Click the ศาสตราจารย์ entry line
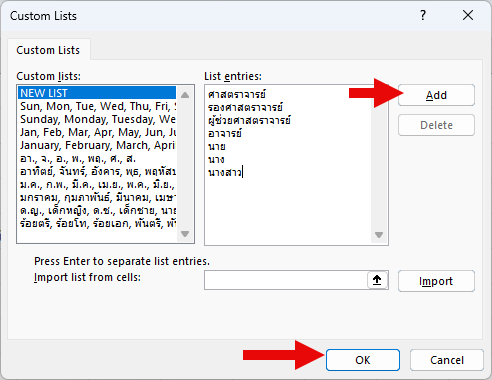Viewport: 492px width, 380px height. click(x=237, y=95)
